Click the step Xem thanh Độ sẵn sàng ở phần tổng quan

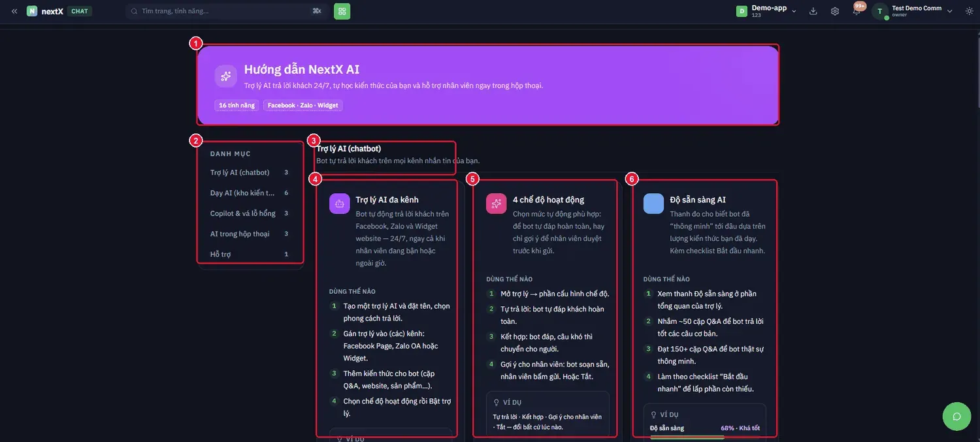(707, 300)
